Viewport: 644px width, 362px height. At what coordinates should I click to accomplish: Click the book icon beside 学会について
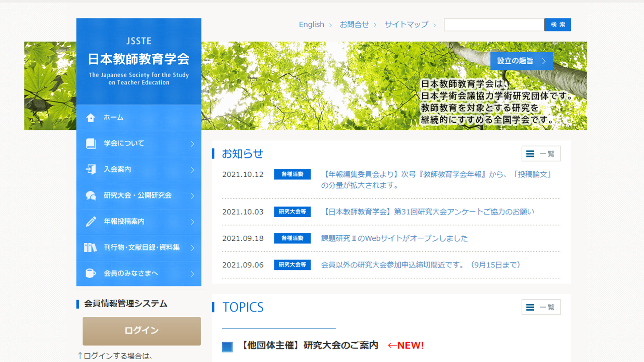[x=91, y=143]
